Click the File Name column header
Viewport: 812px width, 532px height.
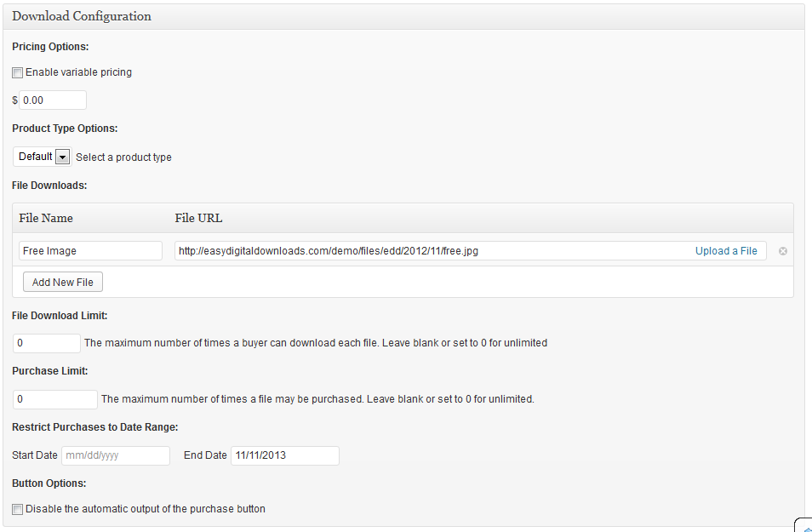[x=46, y=218]
